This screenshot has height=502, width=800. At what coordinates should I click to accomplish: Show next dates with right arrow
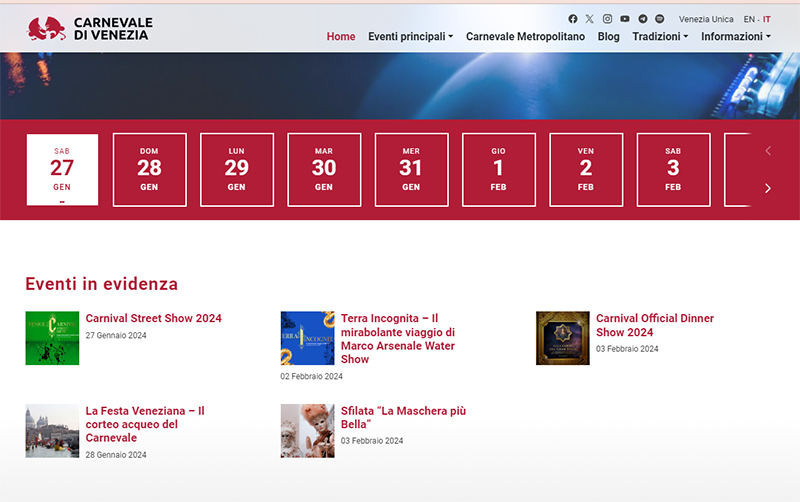click(x=768, y=188)
